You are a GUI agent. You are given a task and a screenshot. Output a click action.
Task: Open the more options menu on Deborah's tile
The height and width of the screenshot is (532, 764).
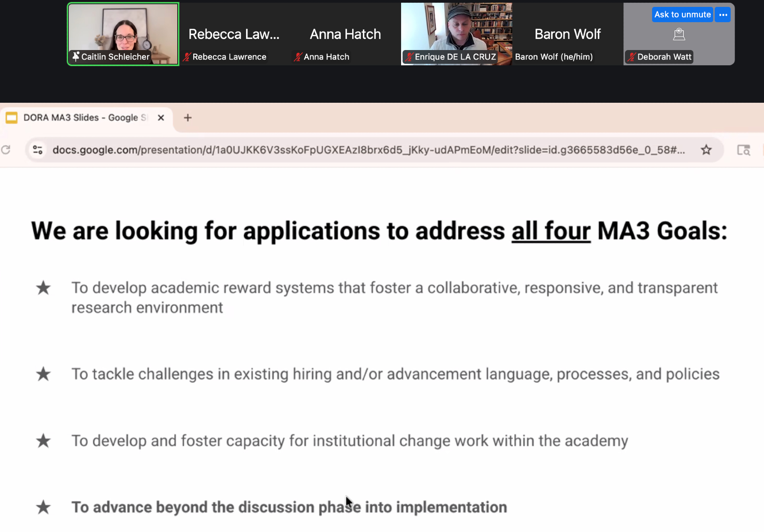(723, 15)
